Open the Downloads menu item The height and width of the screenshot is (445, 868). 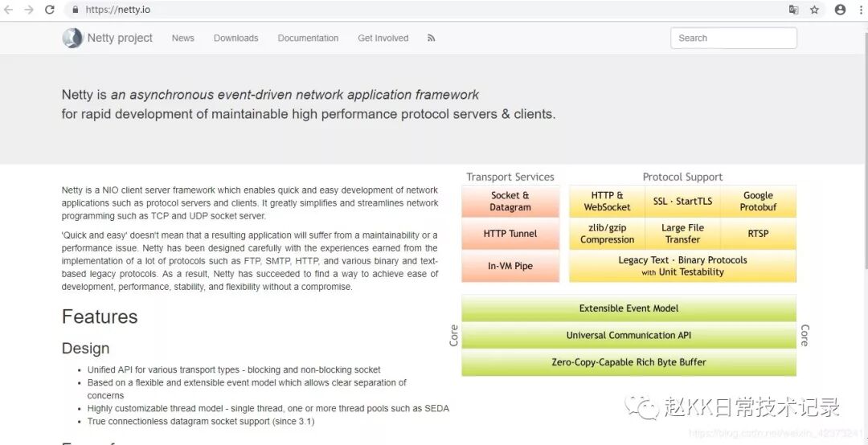(x=235, y=39)
